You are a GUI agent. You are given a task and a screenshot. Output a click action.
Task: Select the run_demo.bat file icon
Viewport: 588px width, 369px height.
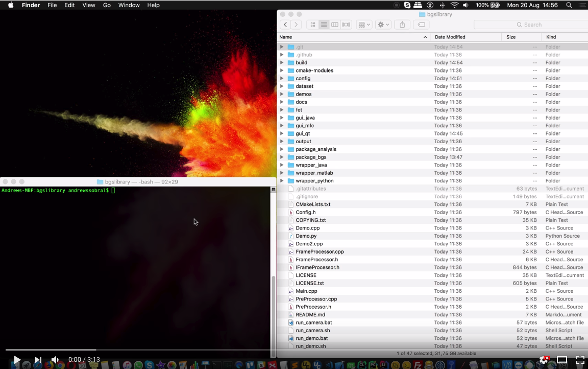290,339
